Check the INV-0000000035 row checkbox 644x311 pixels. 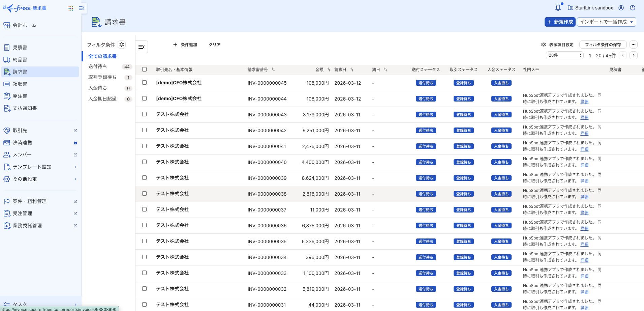pyautogui.click(x=145, y=241)
